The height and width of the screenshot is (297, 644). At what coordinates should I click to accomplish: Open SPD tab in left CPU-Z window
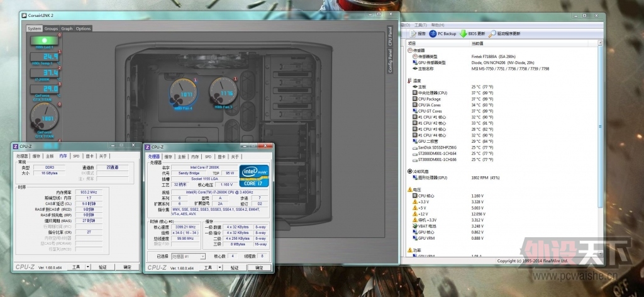[76, 156]
